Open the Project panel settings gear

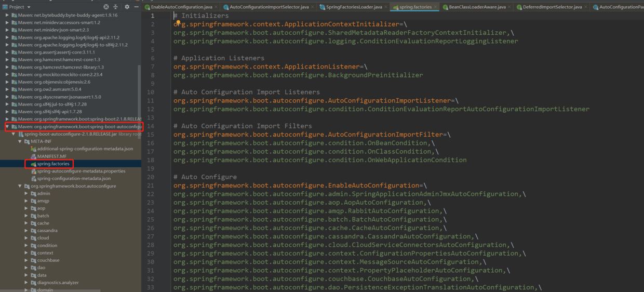127,7
